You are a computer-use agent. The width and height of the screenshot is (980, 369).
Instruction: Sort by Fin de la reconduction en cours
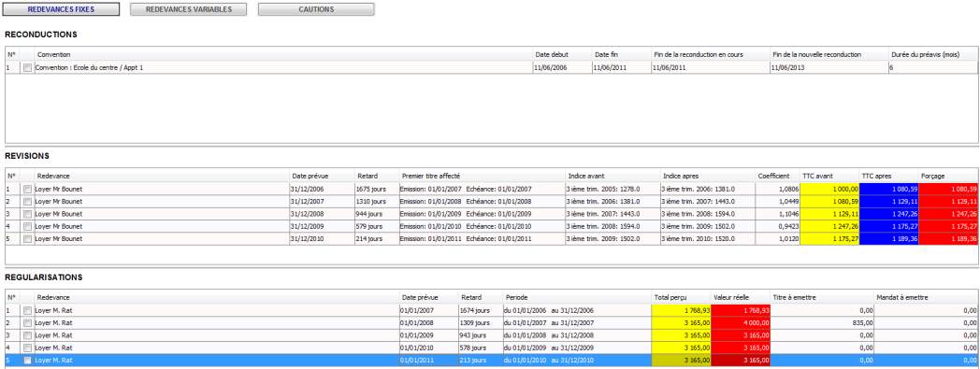click(710, 55)
